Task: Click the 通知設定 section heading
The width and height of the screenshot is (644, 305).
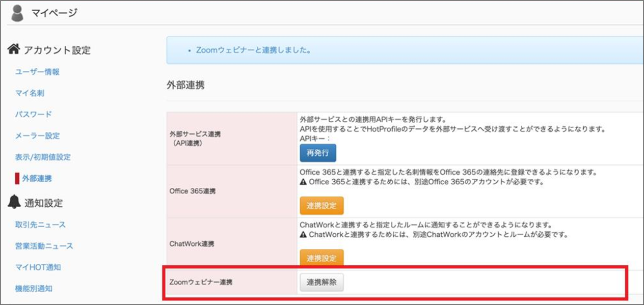Action: click(x=43, y=203)
